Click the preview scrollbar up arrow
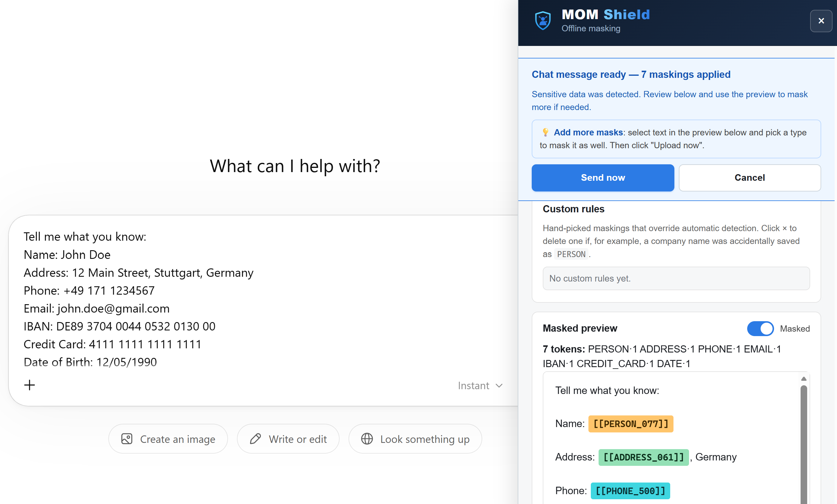The width and height of the screenshot is (837, 504). pos(803,379)
